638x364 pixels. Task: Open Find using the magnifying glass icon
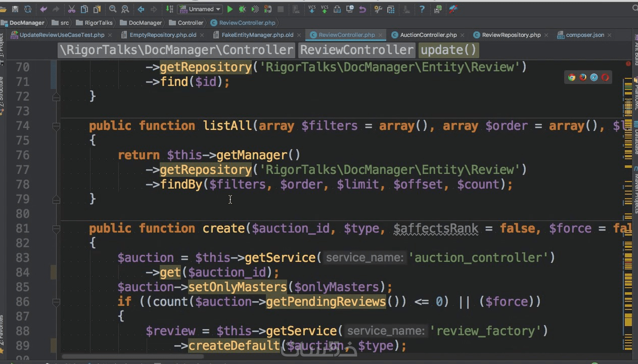(113, 9)
